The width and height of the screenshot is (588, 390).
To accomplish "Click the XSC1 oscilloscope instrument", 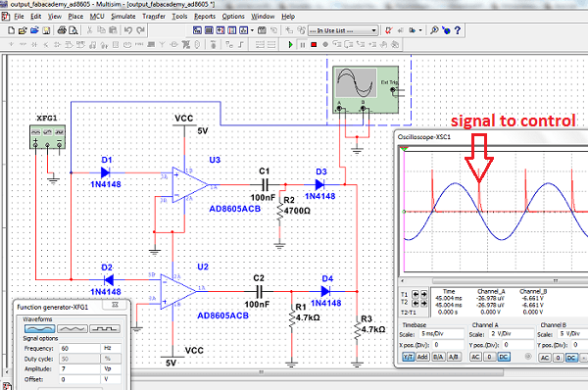I will [366, 89].
